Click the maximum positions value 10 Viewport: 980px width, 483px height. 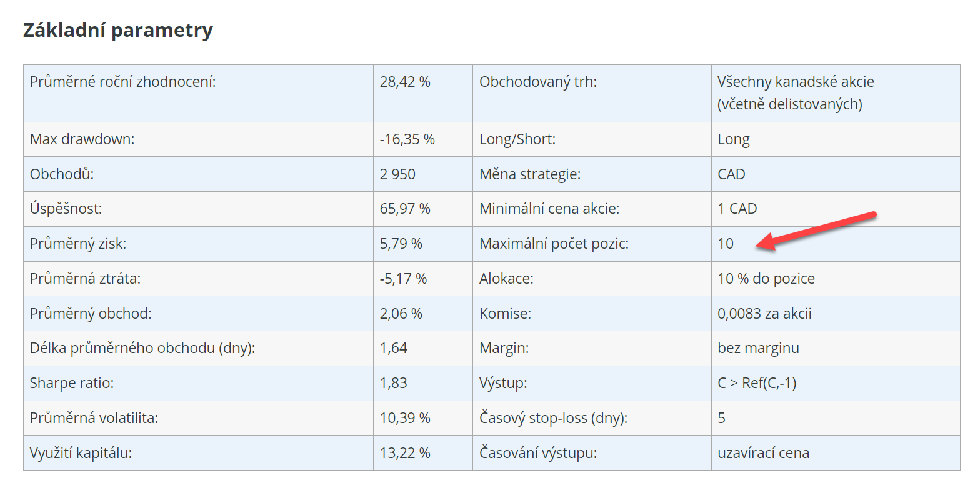pyautogui.click(x=726, y=244)
